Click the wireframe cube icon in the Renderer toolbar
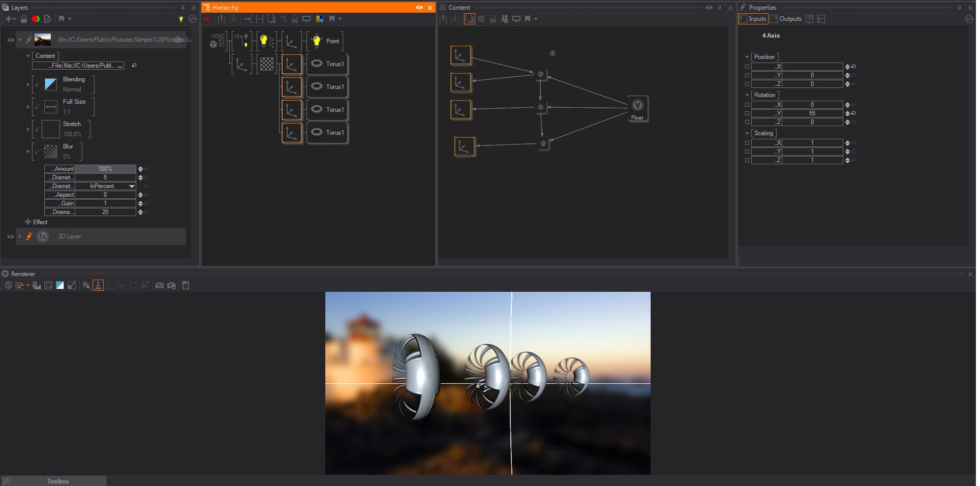The width and height of the screenshot is (980, 486). 48,285
